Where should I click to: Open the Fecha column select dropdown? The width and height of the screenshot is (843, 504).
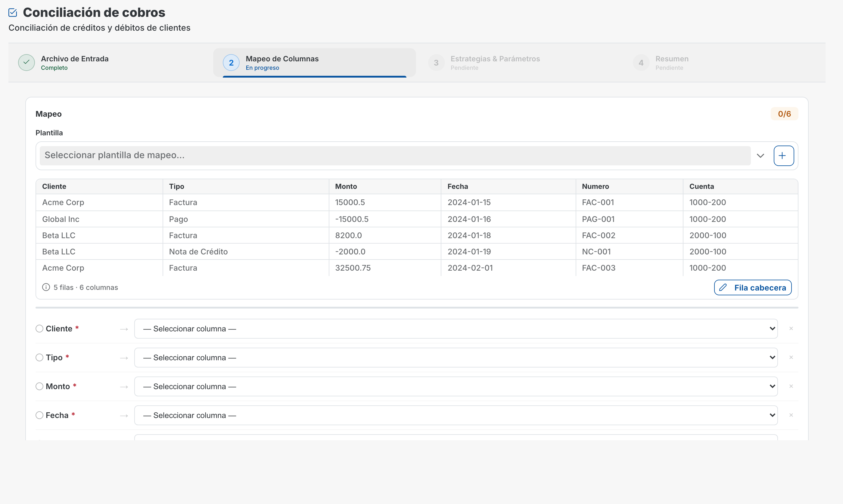click(456, 415)
